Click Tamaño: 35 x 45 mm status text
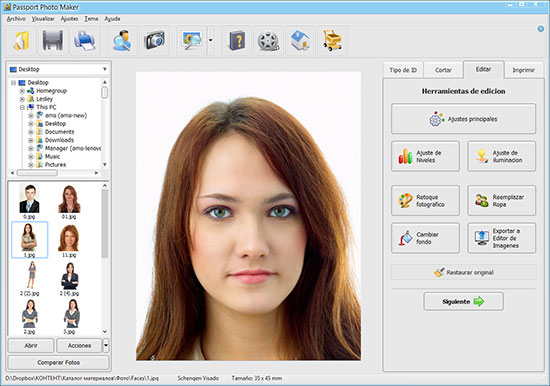 pos(257,378)
